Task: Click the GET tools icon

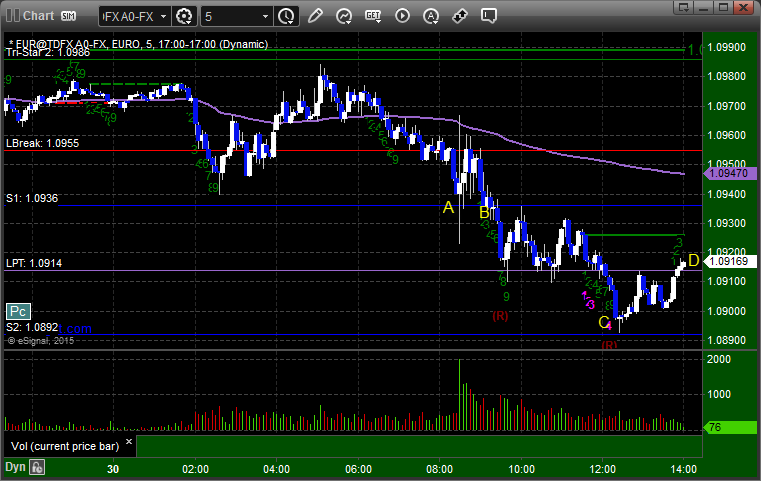Action: point(373,17)
